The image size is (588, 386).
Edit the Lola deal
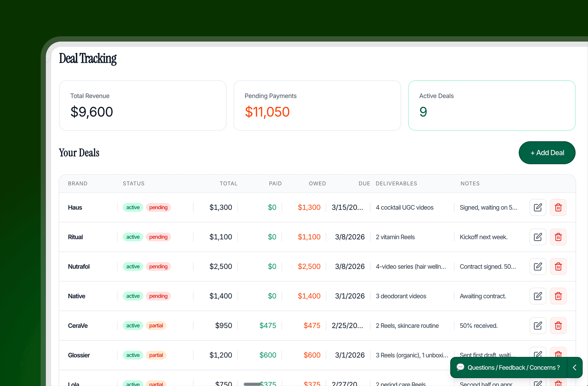pyautogui.click(x=538, y=383)
